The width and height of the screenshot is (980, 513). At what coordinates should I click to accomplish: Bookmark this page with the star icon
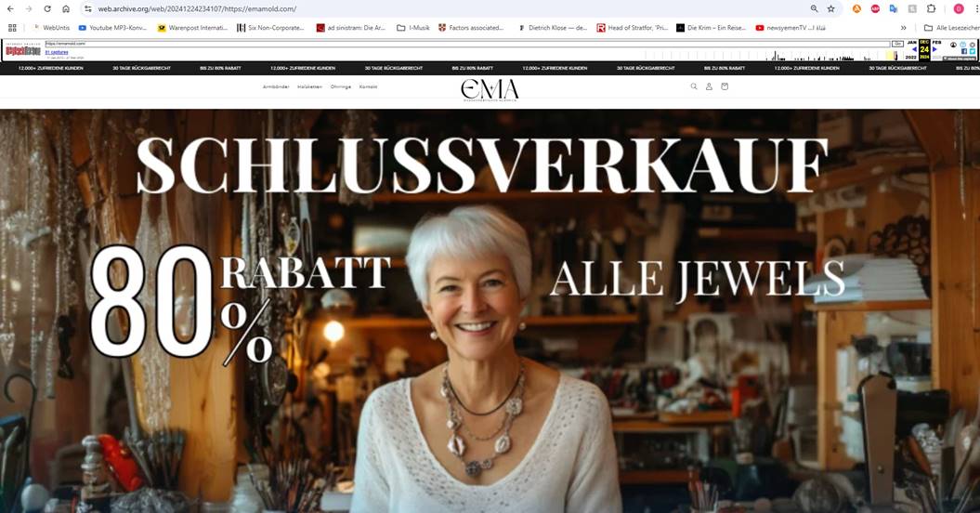830,8
